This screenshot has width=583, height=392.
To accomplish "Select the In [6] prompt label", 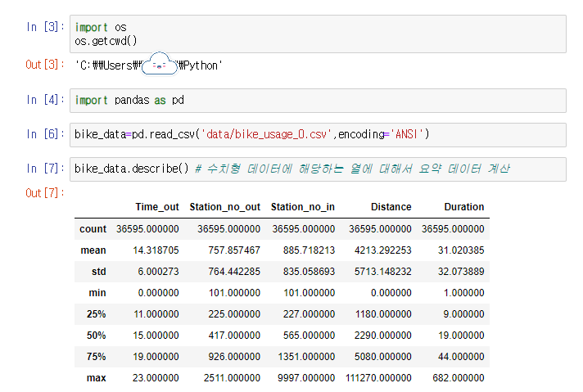I will pos(45,134).
